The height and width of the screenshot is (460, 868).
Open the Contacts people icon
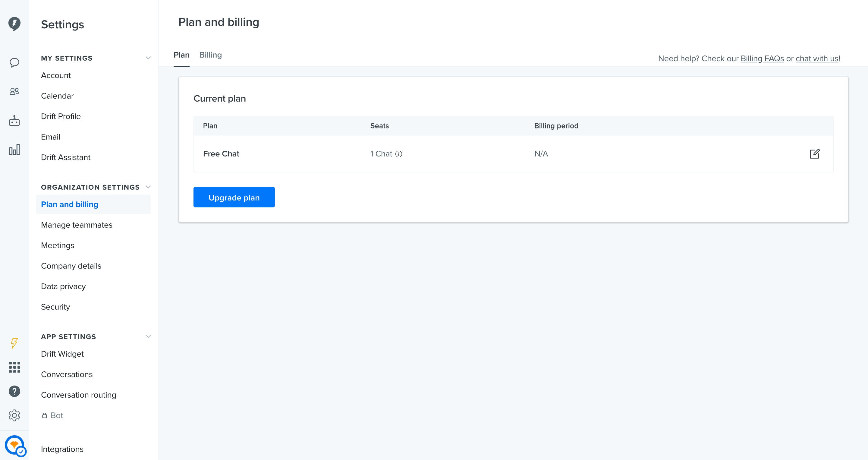pyautogui.click(x=14, y=91)
